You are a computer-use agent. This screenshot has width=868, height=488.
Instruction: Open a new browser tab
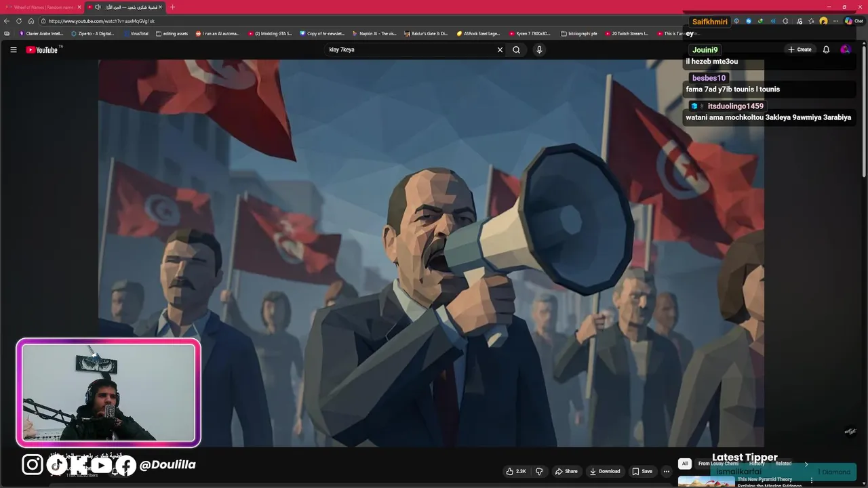click(x=172, y=7)
